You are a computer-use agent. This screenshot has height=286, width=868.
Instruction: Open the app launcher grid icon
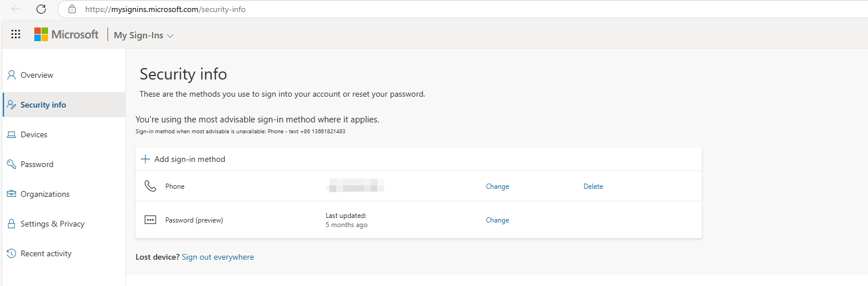tap(16, 34)
